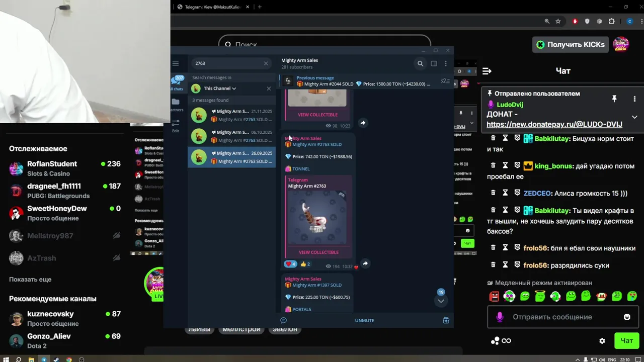Toggle the thumbs-up reaction with 2
This screenshot has height=362, width=644.
[305, 264]
